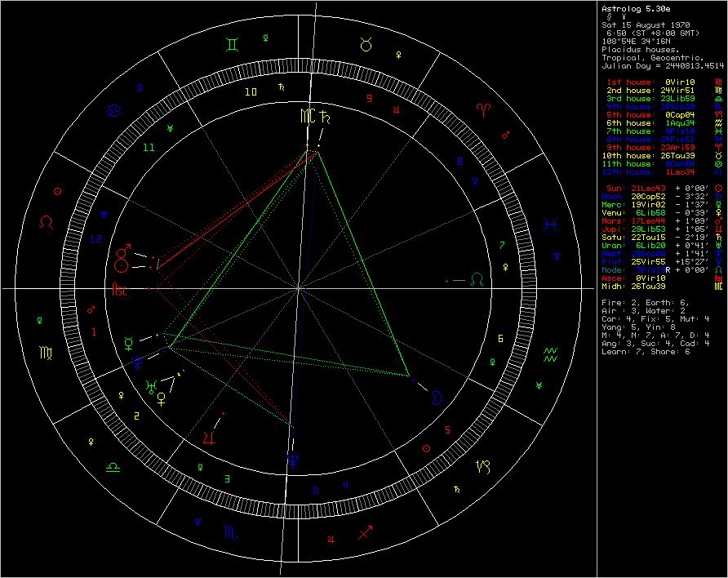Screen dimensions: 728x578
Task: Select the large red Sun circle in the wheel
Action: point(121,265)
